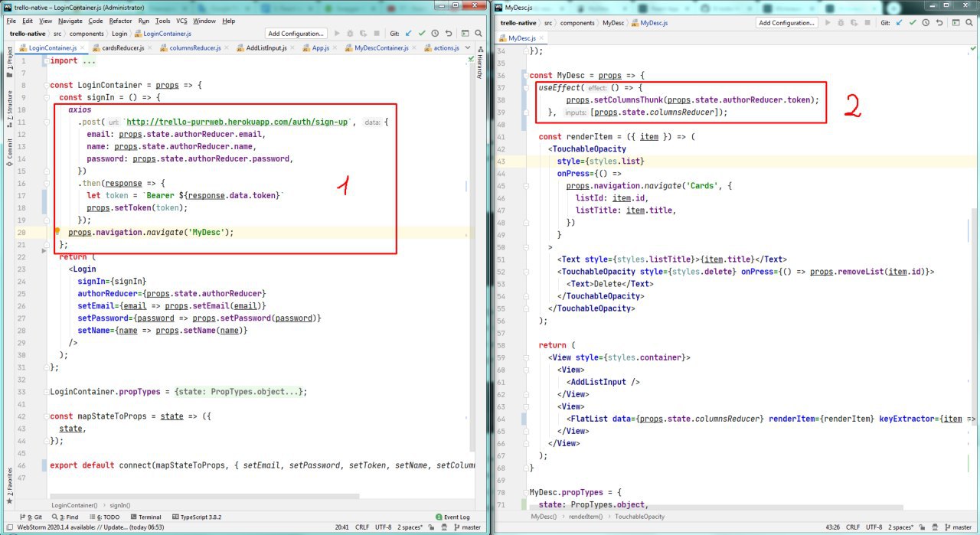Click the Run play icon in left window
Image resolution: width=980 pixels, height=535 pixels.
pyautogui.click(x=338, y=34)
